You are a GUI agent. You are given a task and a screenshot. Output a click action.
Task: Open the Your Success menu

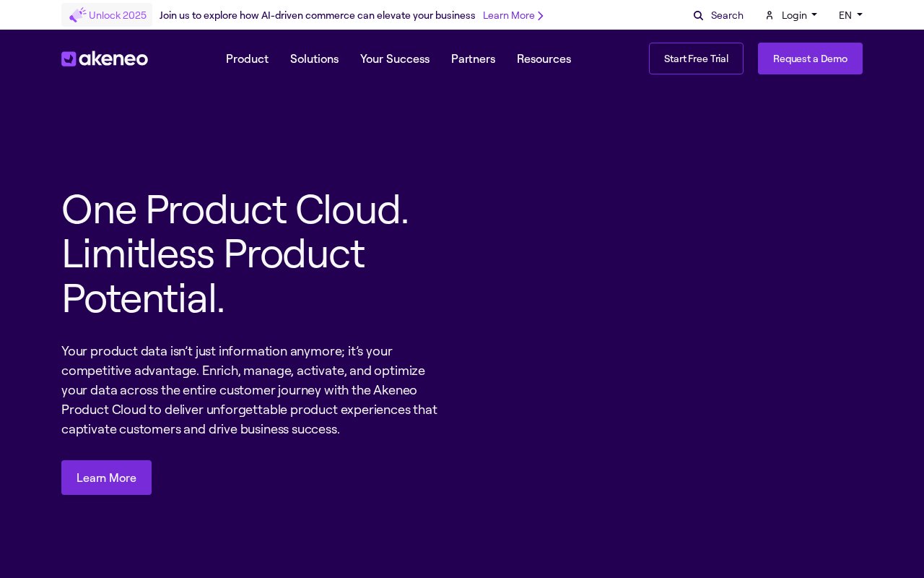coord(395,59)
